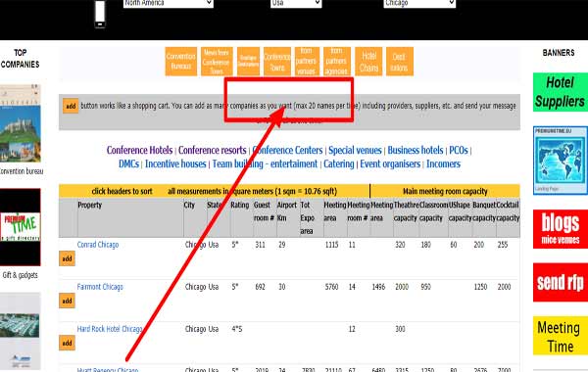588x372 pixels.
Task: Open the Premium Time gift directory image
Action: [x=21, y=227]
